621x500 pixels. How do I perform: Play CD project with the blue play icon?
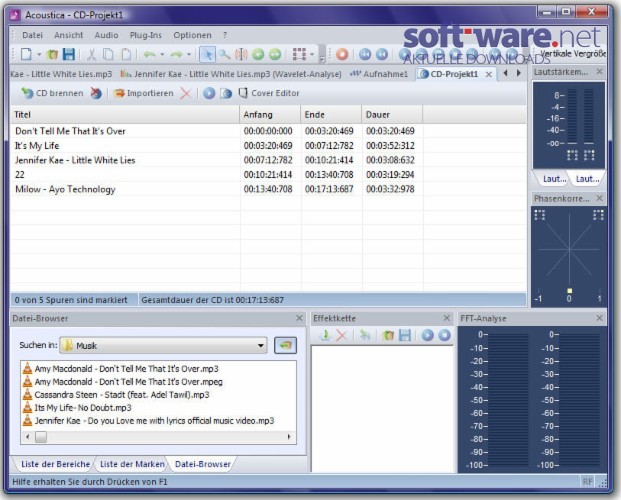(x=209, y=93)
